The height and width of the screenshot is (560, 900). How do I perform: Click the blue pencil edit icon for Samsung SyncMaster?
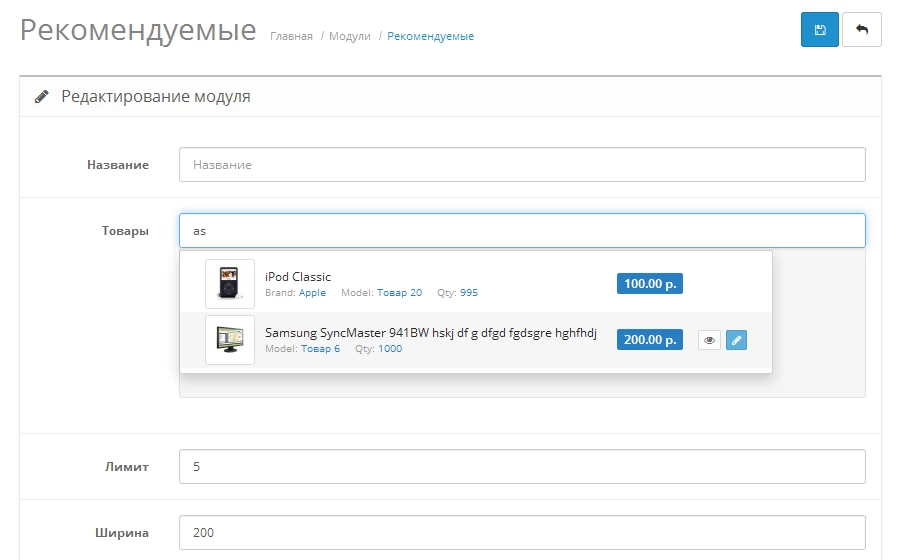click(736, 340)
